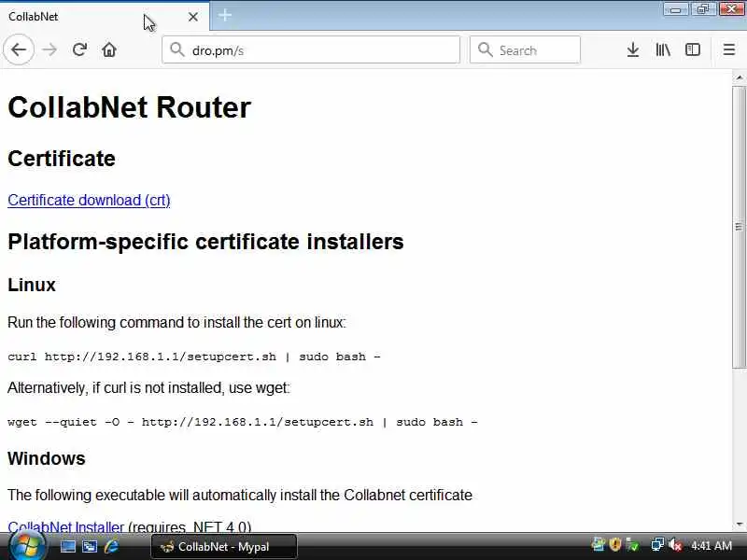Close the CollabNet tab
The image size is (747, 560).
193,17
